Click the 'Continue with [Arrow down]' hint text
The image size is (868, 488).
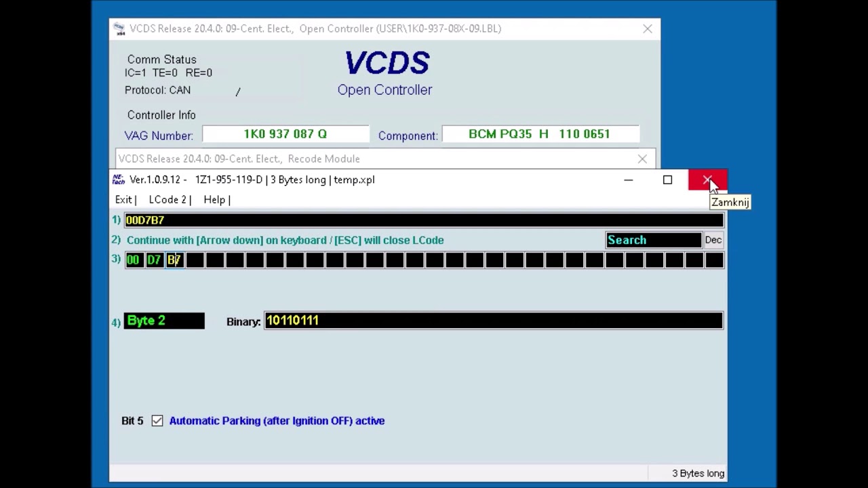click(285, 240)
